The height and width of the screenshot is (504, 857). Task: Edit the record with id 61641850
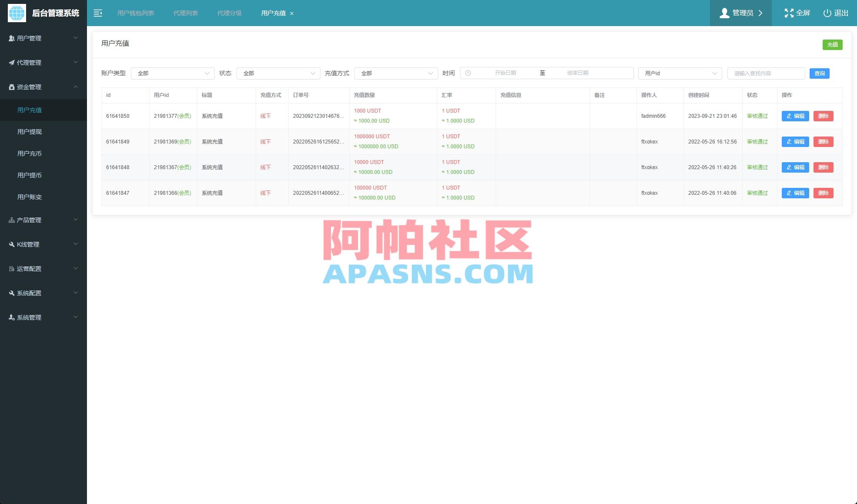pos(795,116)
